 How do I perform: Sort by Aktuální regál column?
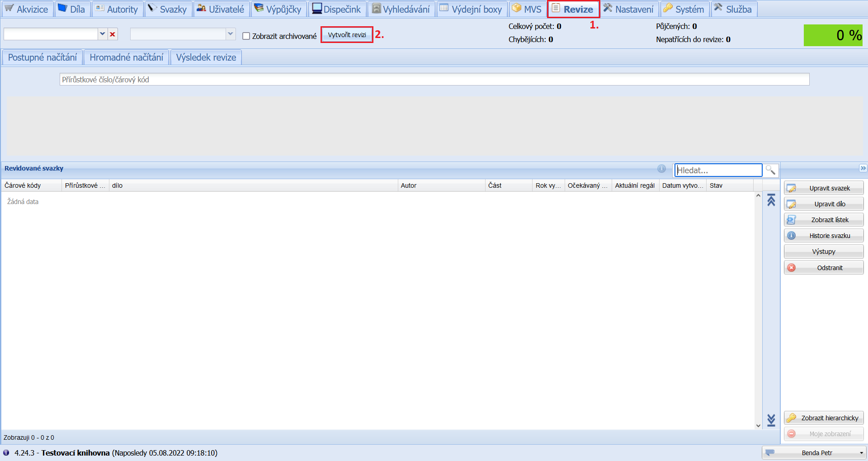pos(635,185)
